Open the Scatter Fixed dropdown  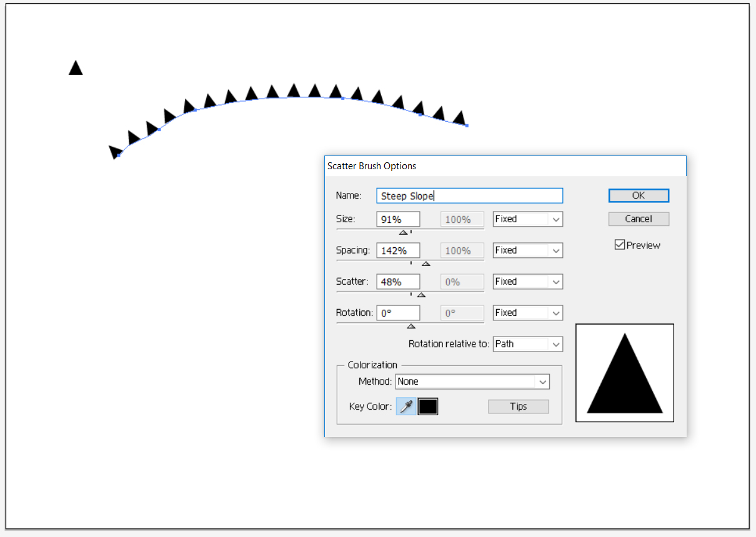[x=527, y=282]
